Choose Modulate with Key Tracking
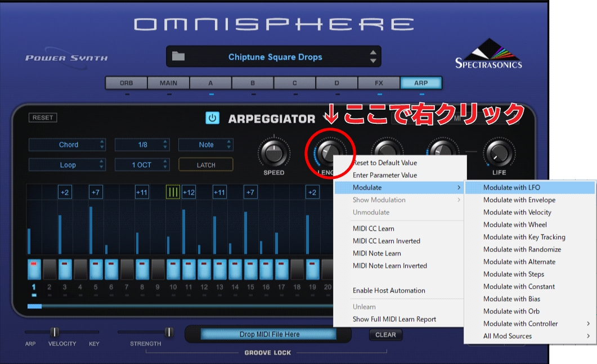The height and width of the screenshot is (364, 597). click(x=529, y=237)
